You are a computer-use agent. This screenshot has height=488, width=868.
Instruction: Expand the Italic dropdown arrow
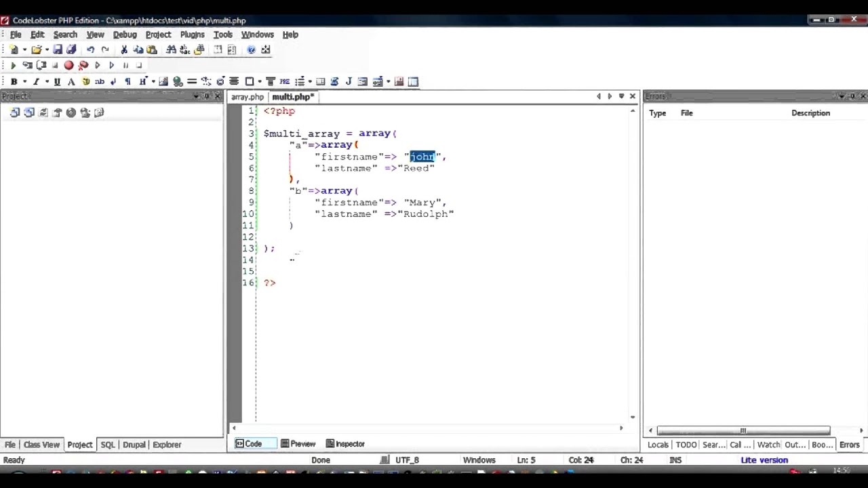pos(47,81)
